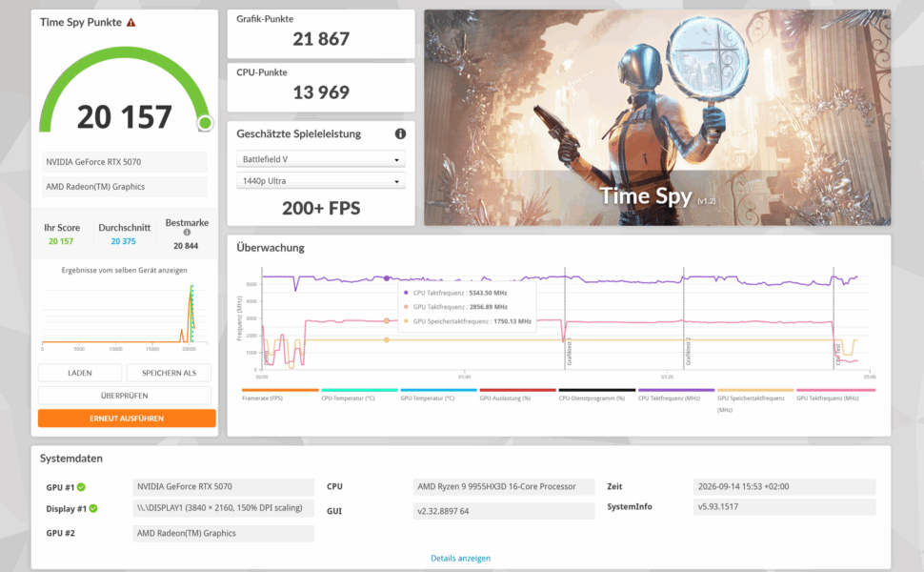The image size is (924, 572).
Task: Click the green checkmark next to Display #1
Action: (x=93, y=508)
